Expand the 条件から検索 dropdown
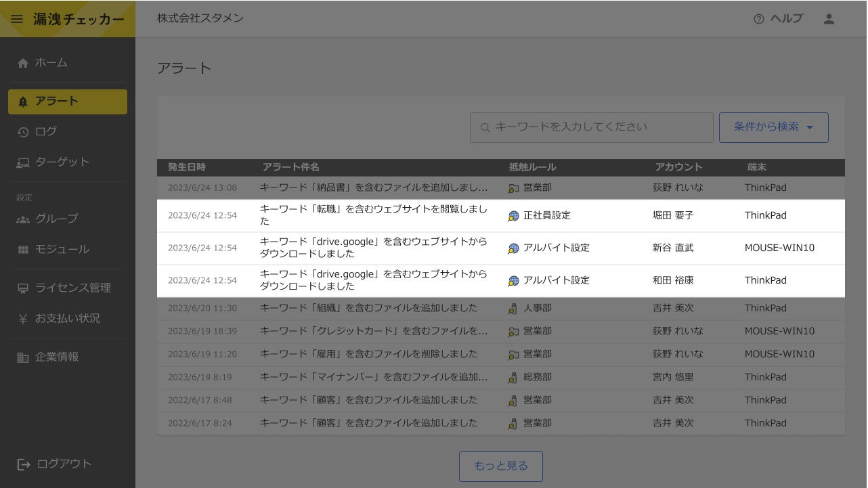The width and height of the screenshot is (868, 488). [x=773, y=127]
